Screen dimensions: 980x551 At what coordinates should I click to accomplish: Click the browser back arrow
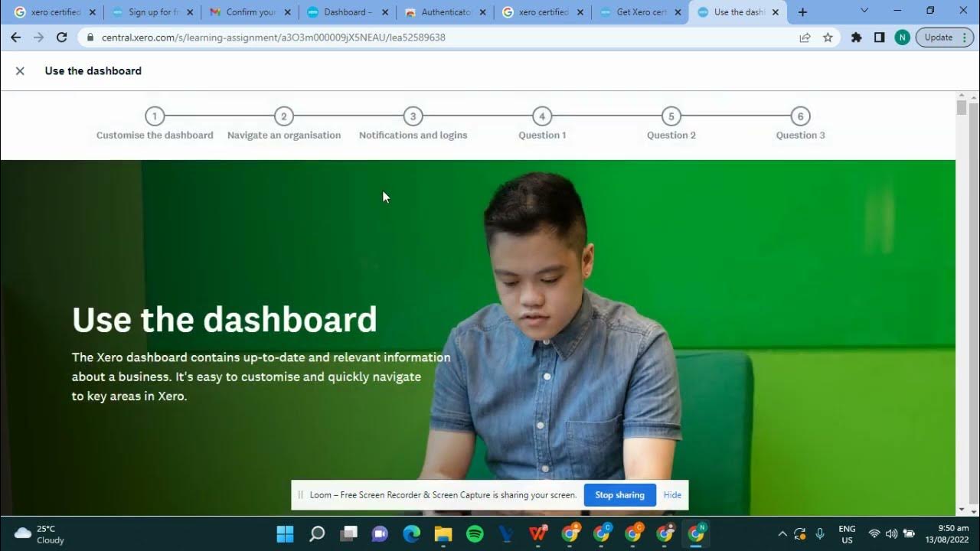16,37
